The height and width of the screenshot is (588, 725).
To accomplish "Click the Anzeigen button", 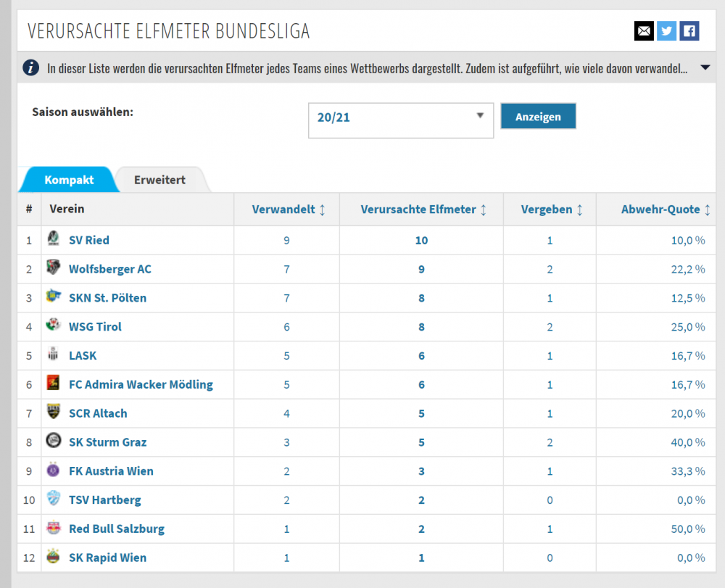I will click(538, 116).
